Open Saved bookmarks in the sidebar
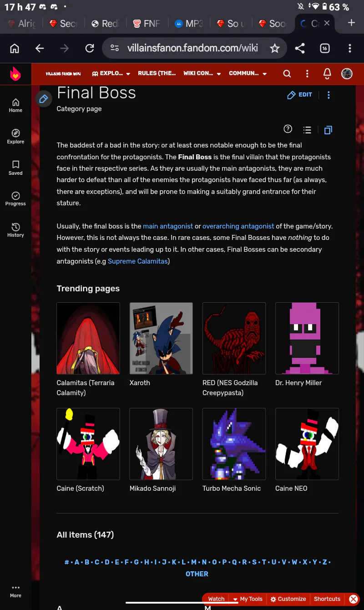The height and width of the screenshot is (610, 364). click(15, 168)
